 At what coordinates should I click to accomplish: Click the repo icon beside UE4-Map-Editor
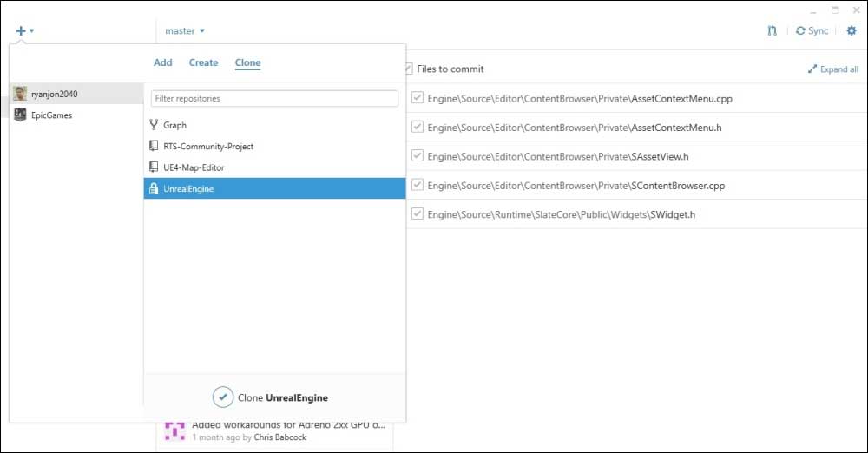click(154, 167)
